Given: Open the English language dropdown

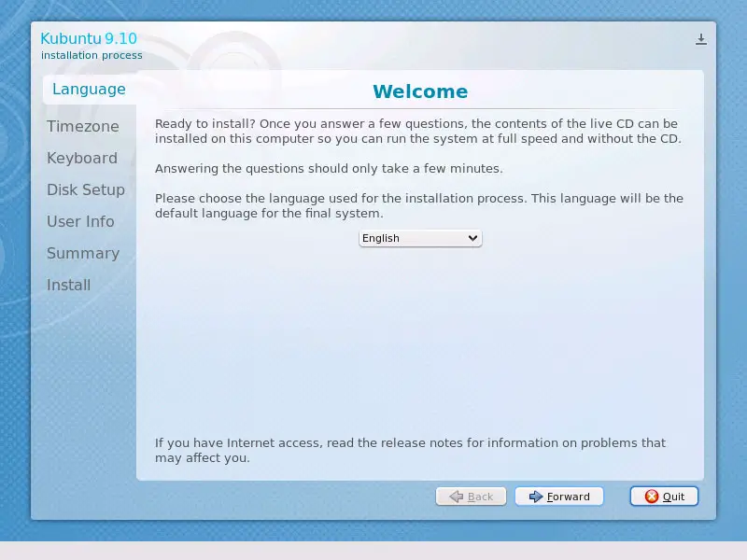Looking at the screenshot, I should click(x=420, y=238).
